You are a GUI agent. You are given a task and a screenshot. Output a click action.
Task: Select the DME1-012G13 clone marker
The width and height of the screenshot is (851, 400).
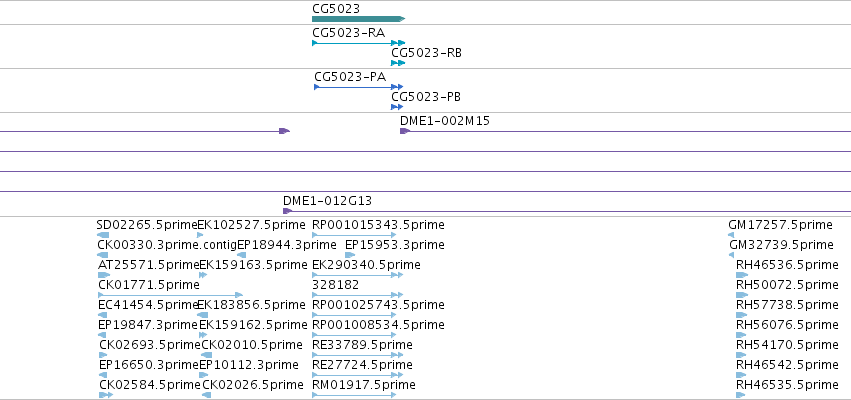coord(288,211)
